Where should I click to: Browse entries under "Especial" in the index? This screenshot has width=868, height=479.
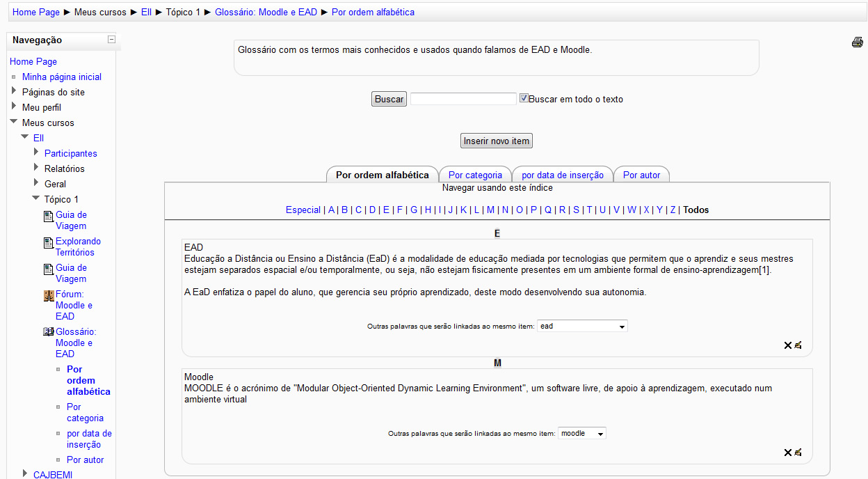pyautogui.click(x=303, y=210)
